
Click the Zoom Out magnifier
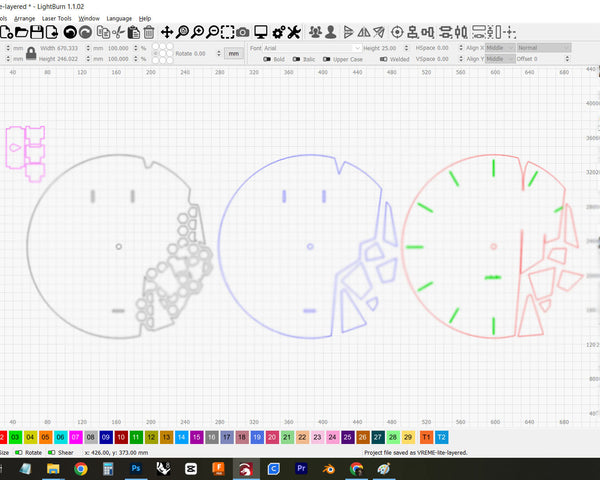pos(212,32)
